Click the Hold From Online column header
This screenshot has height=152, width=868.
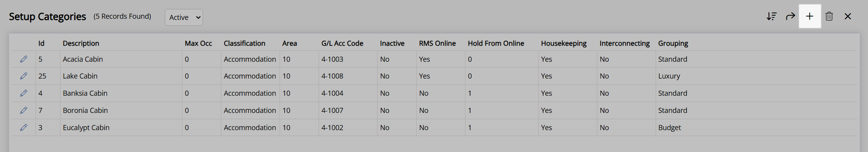tap(496, 43)
